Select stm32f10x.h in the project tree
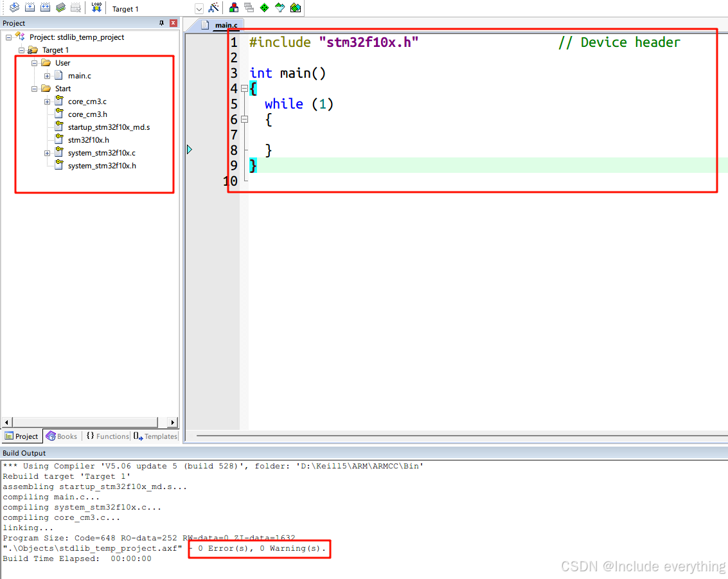Screen dimensions: 728x579 pyautogui.click(x=89, y=140)
